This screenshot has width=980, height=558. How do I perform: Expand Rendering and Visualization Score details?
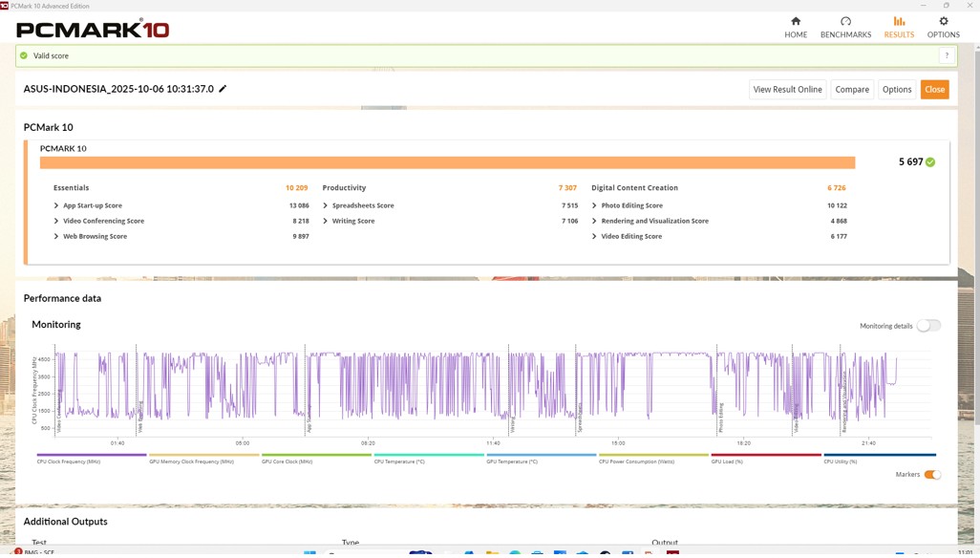point(594,221)
